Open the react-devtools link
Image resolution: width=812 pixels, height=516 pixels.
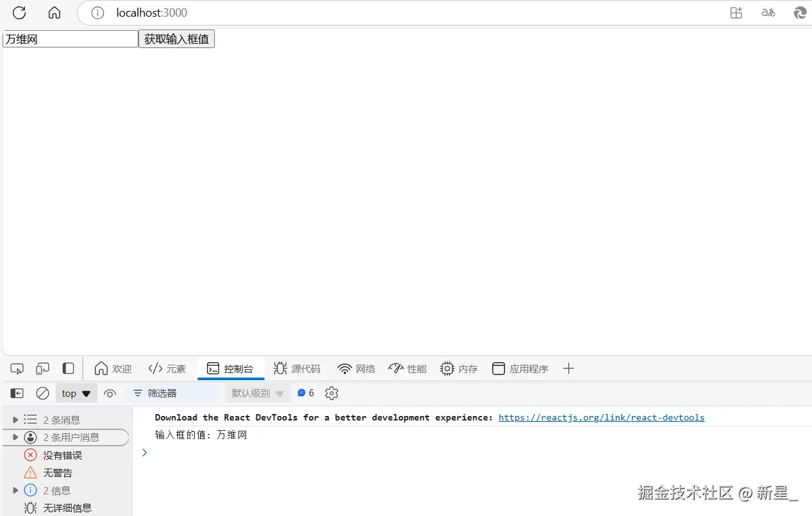[601, 417]
